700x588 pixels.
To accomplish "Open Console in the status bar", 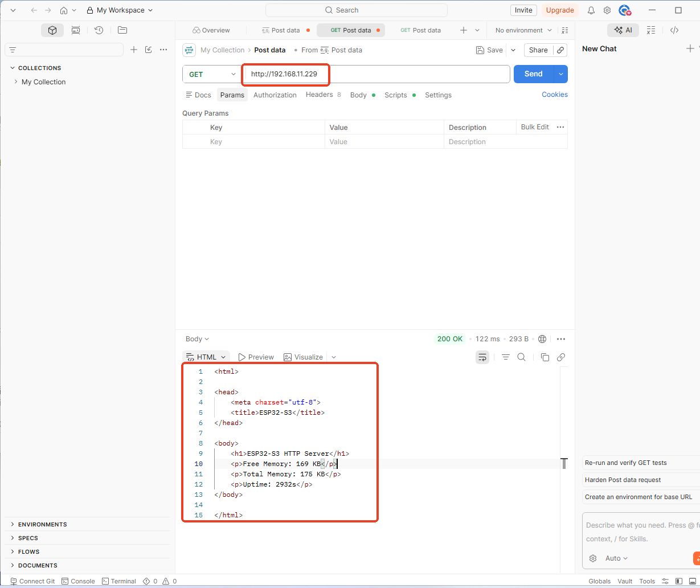I will tap(78, 581).
